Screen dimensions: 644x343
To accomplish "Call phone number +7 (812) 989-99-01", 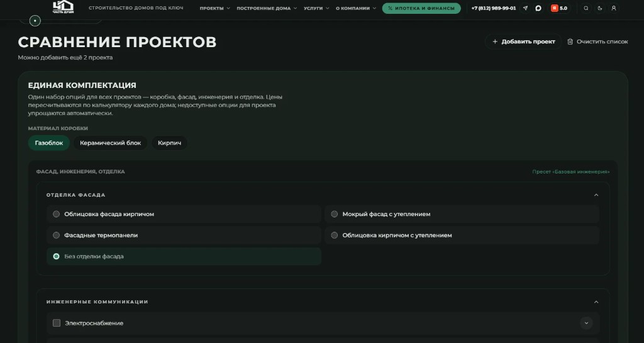I will click(493, 8).
